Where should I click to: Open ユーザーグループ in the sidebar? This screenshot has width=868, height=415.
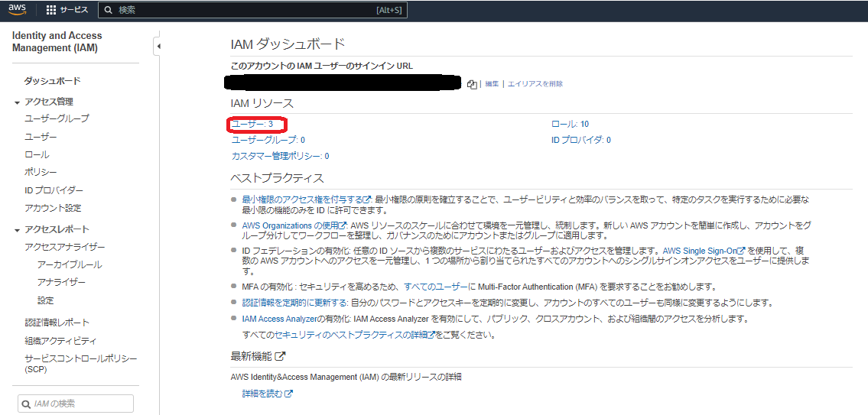[57, 118]
